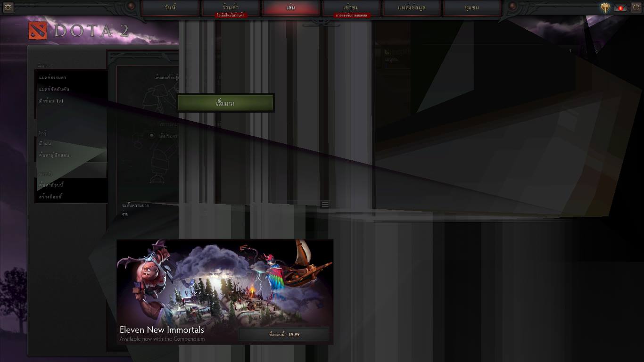Open the gold shield trophy icon
This screenshot has width=644, height=362.
coord(605,8)
